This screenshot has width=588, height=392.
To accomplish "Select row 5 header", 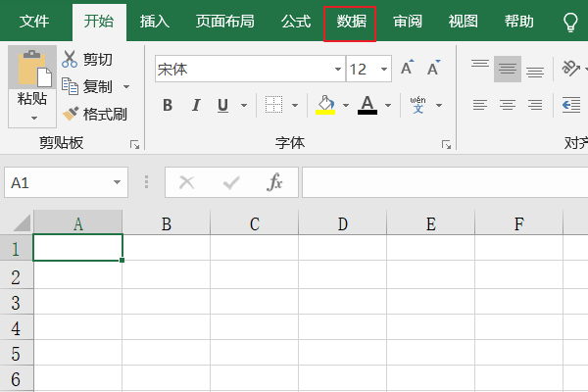I will point(16,354).
